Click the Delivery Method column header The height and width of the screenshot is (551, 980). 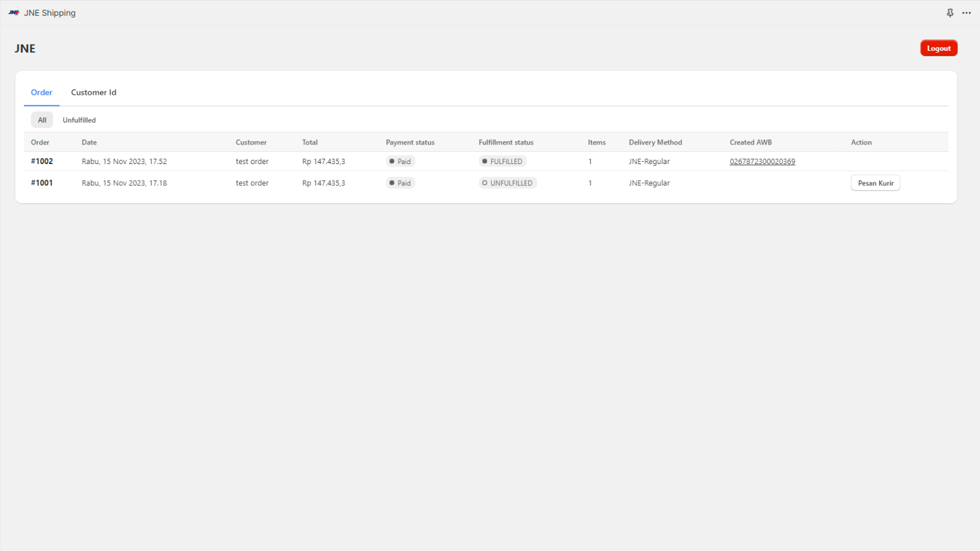coord(655,143)
